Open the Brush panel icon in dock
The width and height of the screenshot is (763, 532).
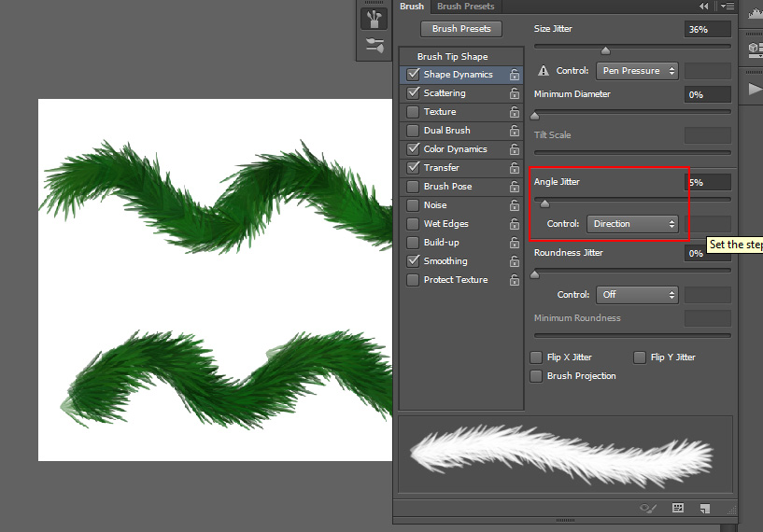[374, 19]
